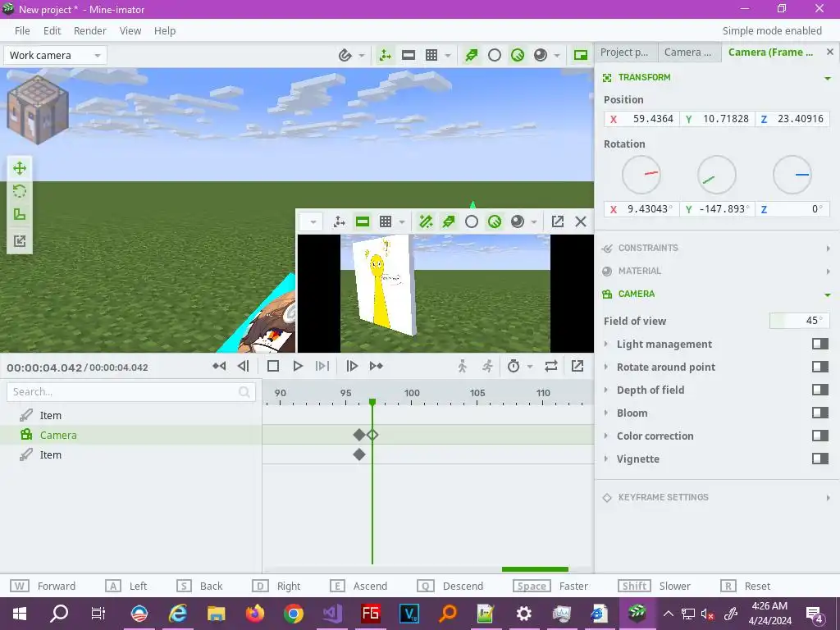Play the animation
This screenshot has width=840, height=630.
point(298,366)
